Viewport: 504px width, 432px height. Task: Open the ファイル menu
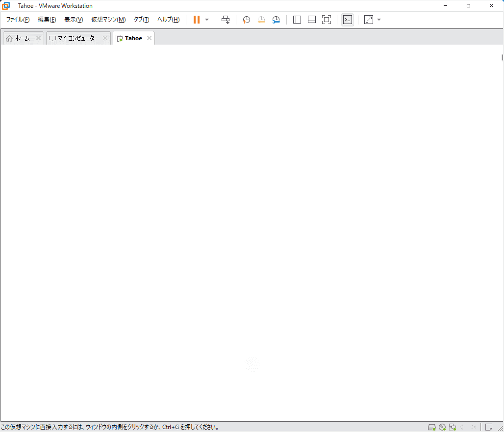click(x=18, y=20)
